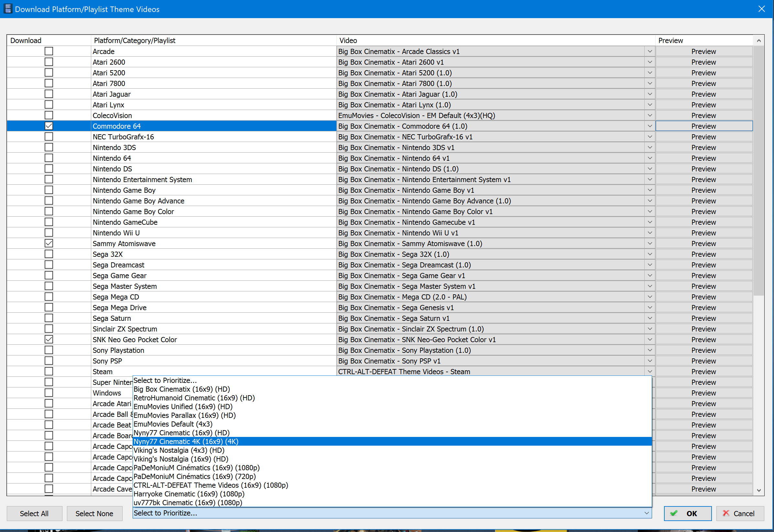Check the ColecoVision download checkbox
This screenshot has width=774, height=532.
(x=49, y=115)
